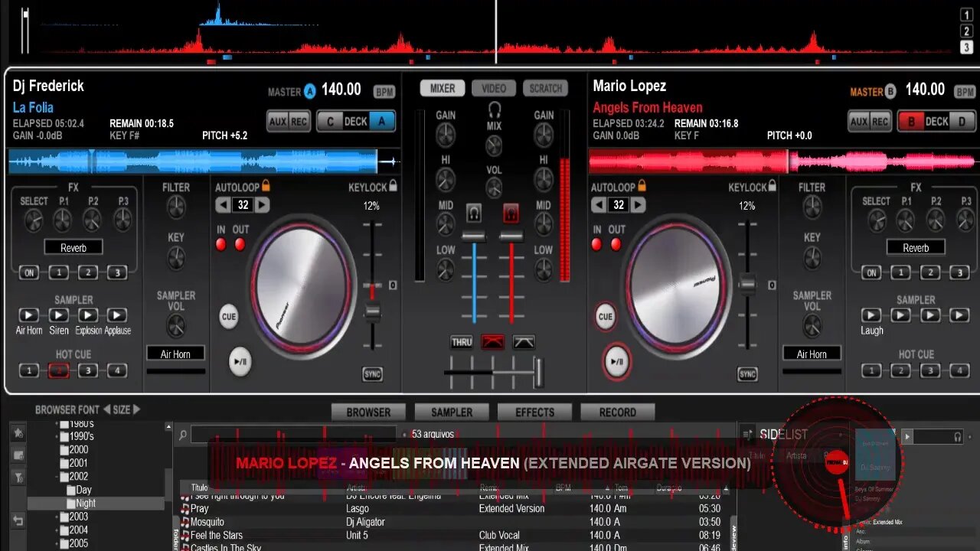Toggle REC on the left deck
This screenshot has height=551, width=980.
pyautogui.click(x=299, y=122)
